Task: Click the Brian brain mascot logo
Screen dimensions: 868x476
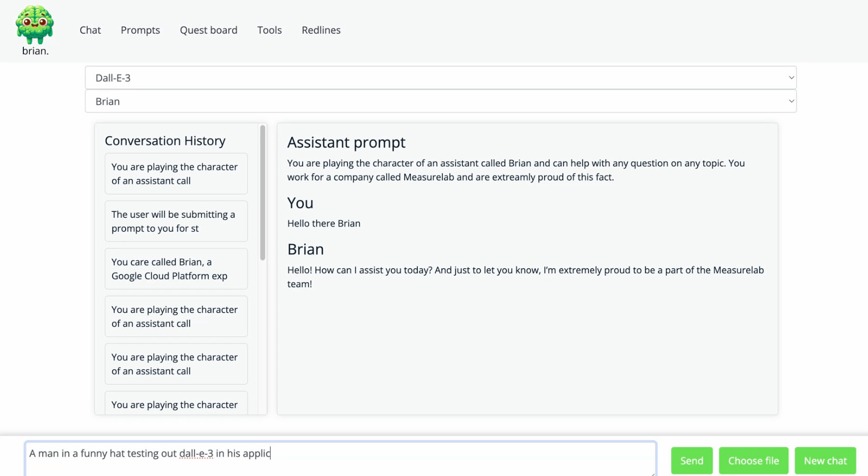Action: tap(35, 23)
